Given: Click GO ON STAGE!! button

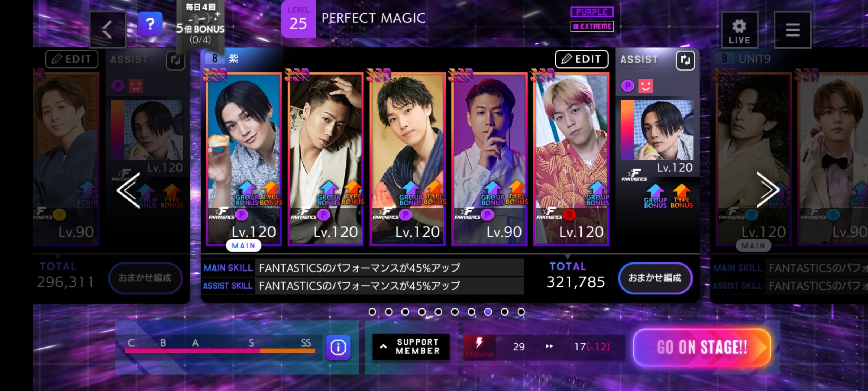Looking at the screenshot, I should coord(702,348).
